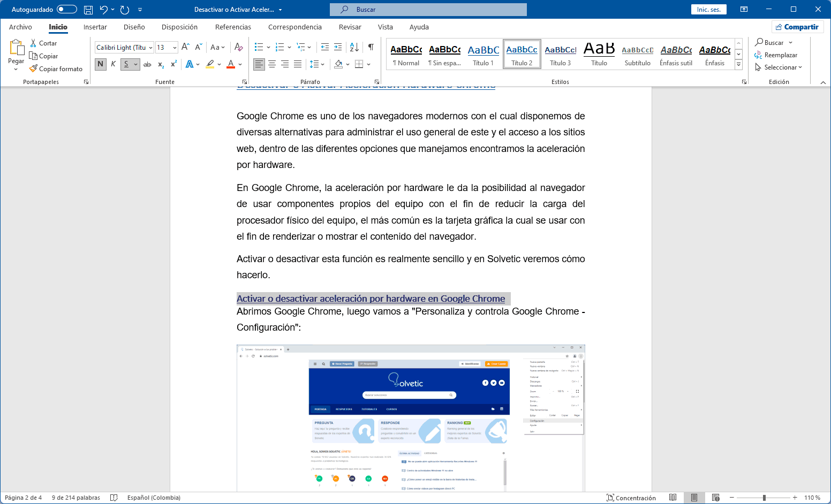Decrease font size with the smaller A icon

[198, 47]
